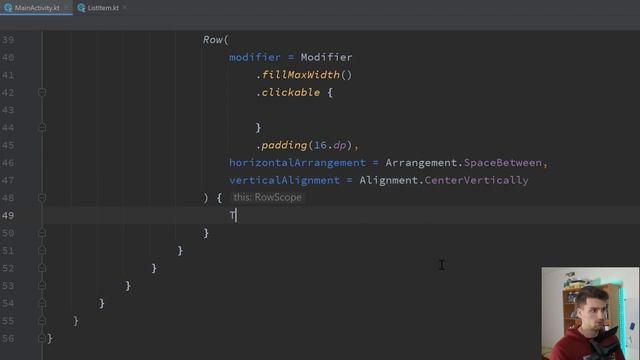Collapse the Row body at line 48
The image size is (640, 360).
pos(42,198)
